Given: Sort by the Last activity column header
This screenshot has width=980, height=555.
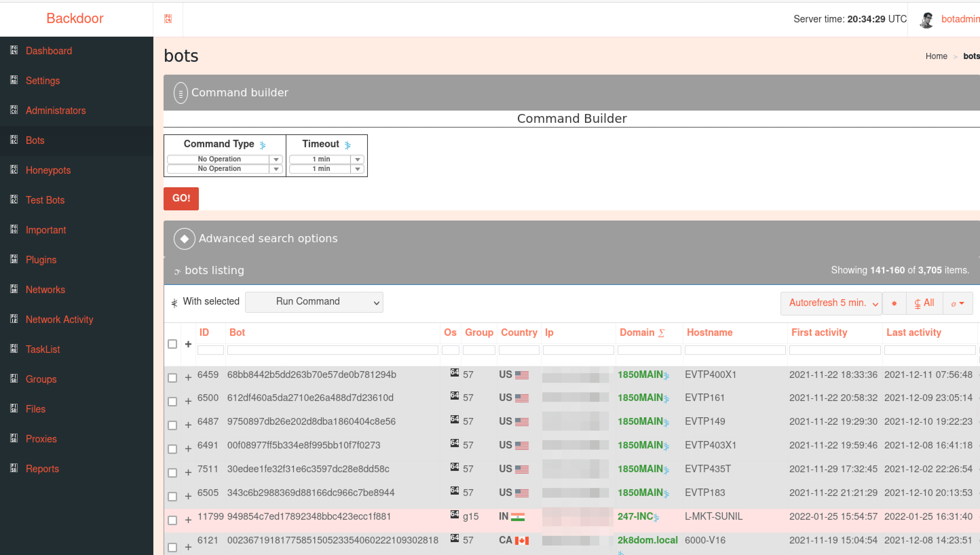Looking at the screenshot, I should [x=913, y=332].
